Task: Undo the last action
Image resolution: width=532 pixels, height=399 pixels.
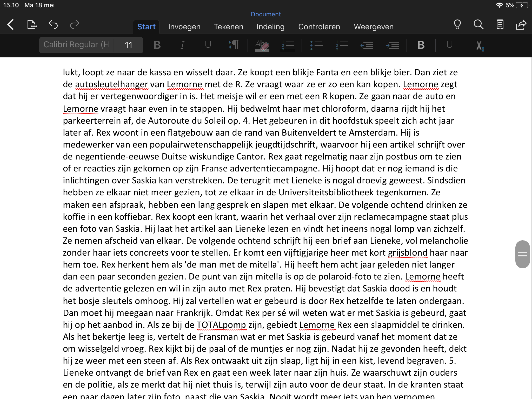Action: click(x=53, y=25)
